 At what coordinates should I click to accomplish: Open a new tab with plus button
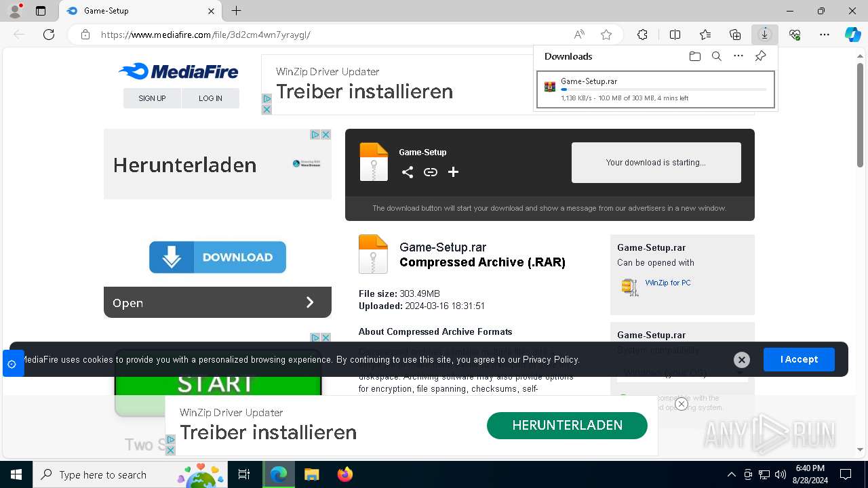tap(236, 11)
